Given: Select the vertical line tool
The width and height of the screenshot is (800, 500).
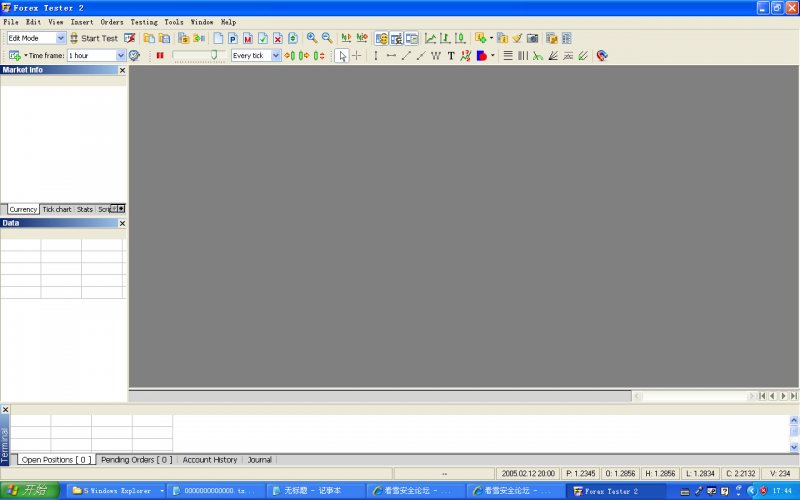Looking at the screenshot, I should coord(376,56).
